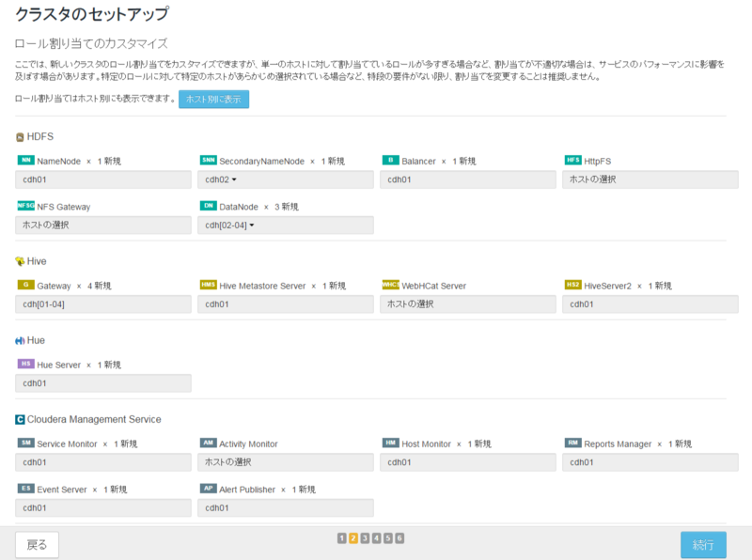Open the Hive Metastore Server cdh01 field

point(286,304)
